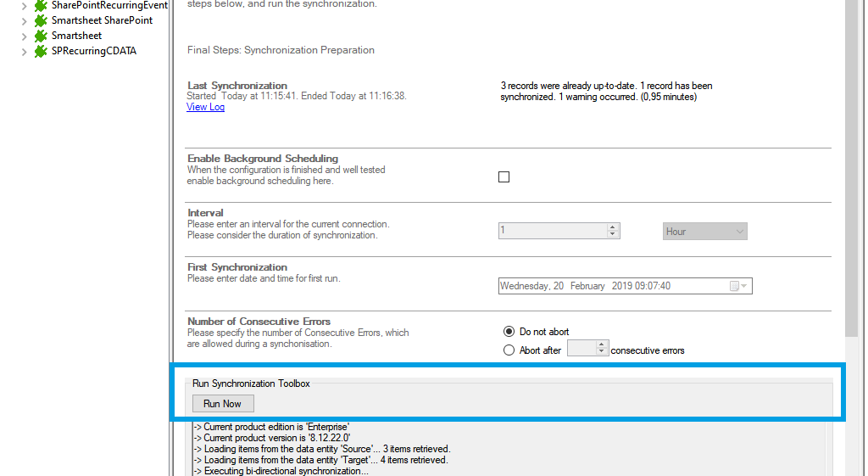Screen dimensions: 868x476
Task: Expand the Smartsheet SharePoint tree node
Action: pos(24,20)
